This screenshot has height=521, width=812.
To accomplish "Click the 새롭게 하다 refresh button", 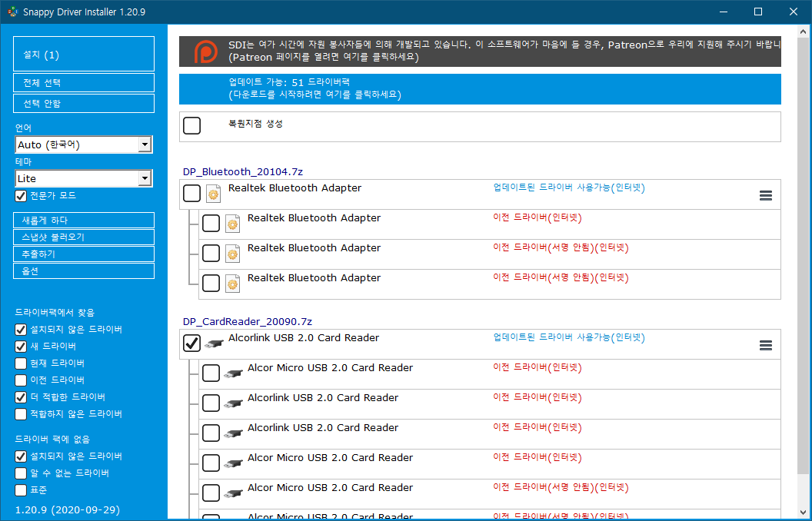I will pos(84,220).
